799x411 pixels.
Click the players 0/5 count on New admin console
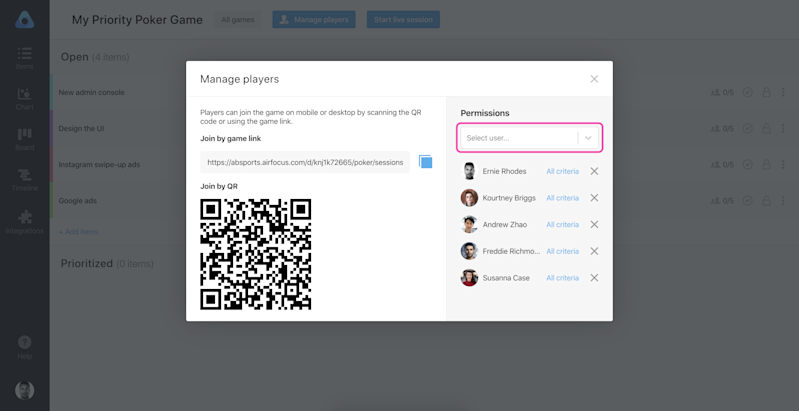click(722, 92)
